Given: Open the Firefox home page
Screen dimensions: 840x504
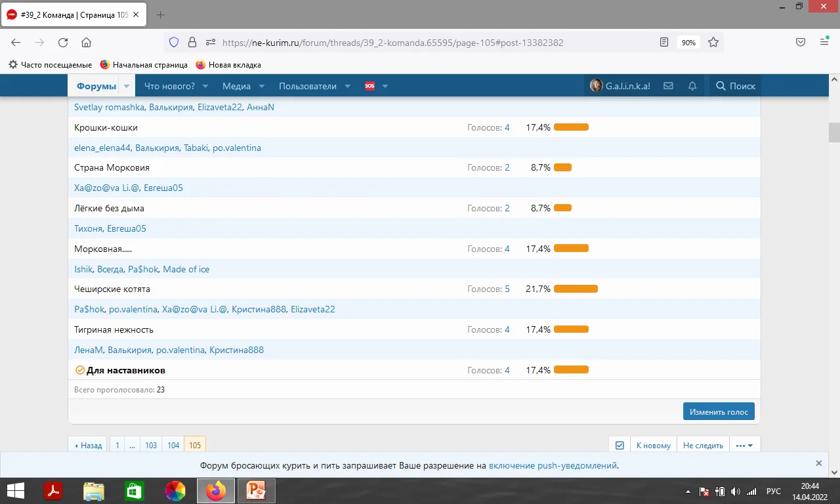Looking at the screenshot, I should coord(86,43).
